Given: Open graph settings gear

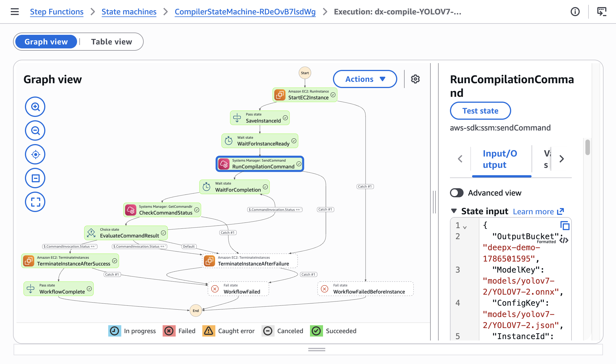Looking at the screenshot, I should pos(415,79).
